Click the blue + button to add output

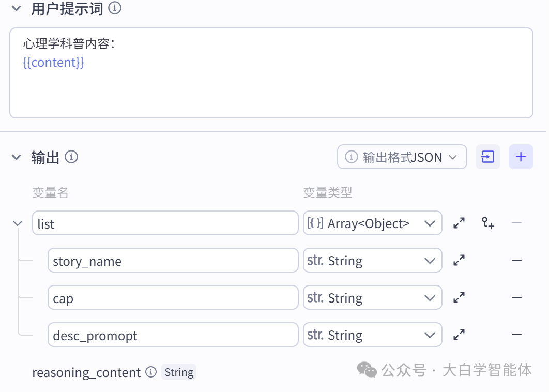pos(521,157)
